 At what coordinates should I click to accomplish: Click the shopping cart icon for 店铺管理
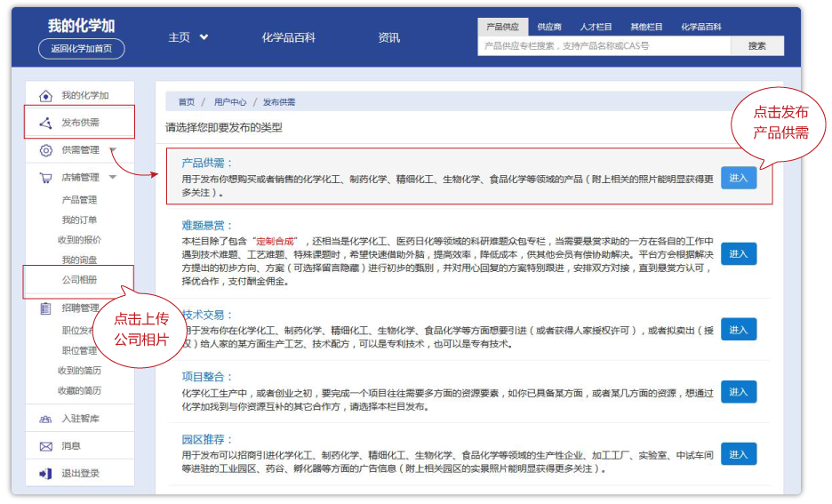coord(46,178)
